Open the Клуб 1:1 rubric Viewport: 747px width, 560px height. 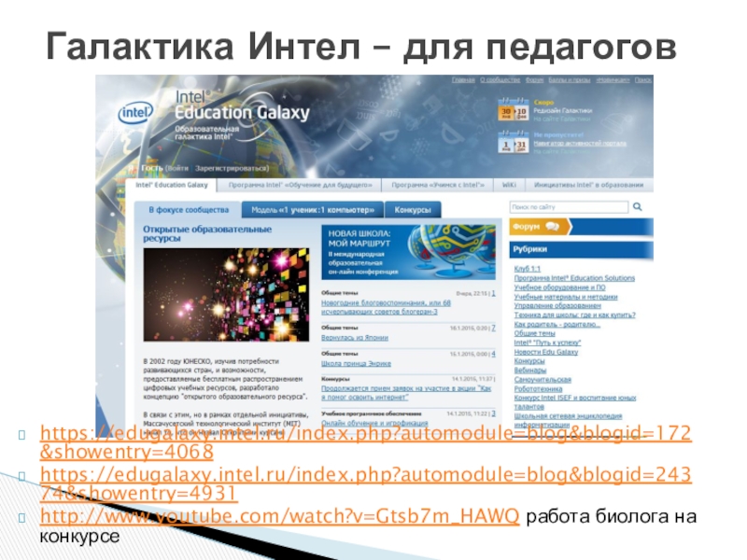(x=528, y=269)
